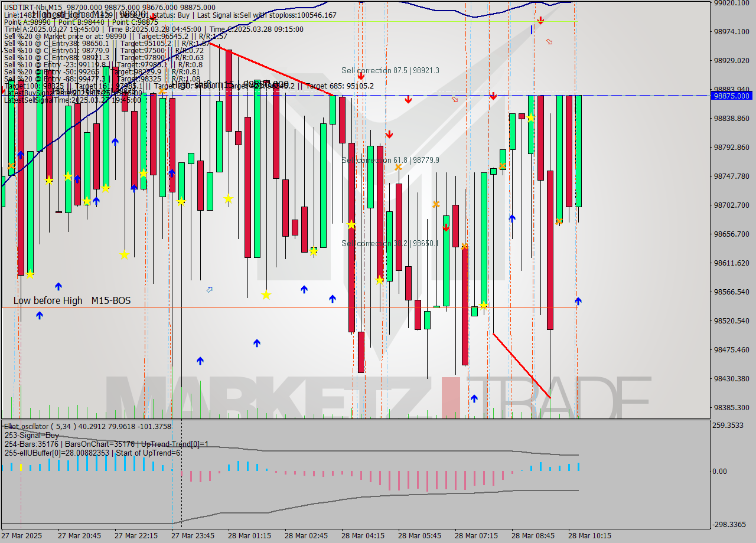The image size is (756, 543).
Task: Click the red down arrow above the rightmost candles
Action: (x=541, y=21)
